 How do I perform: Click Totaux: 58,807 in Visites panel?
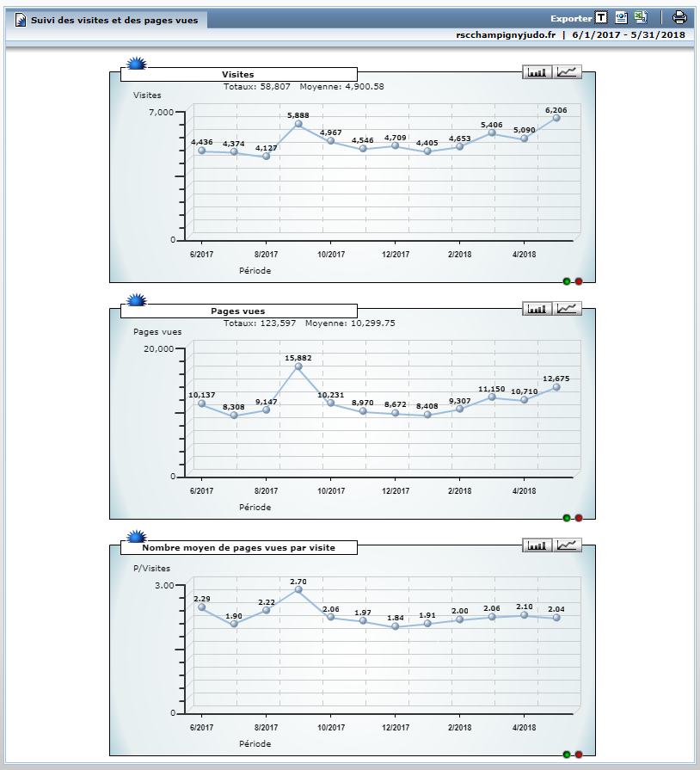(x=257, y=86)
